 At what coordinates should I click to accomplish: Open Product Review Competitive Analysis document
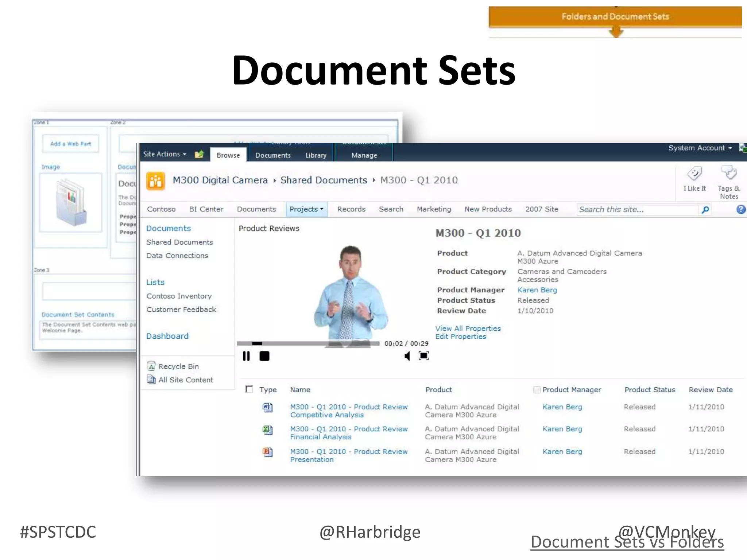pyautogui.click(x=349, y=411)
